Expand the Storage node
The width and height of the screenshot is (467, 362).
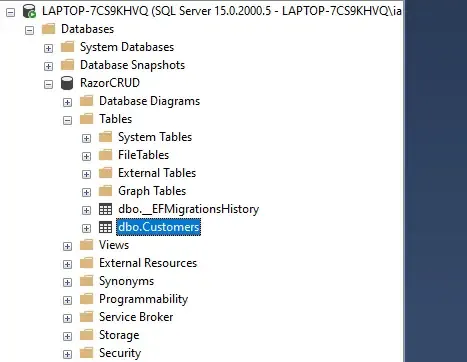click(67, 336)
